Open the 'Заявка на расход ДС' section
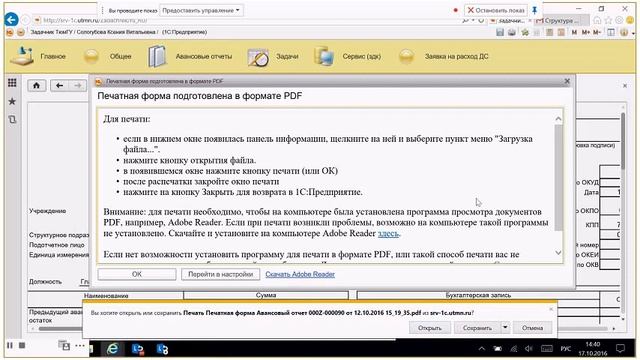Screen dimensions: 640x360 [x=444, y=56]
